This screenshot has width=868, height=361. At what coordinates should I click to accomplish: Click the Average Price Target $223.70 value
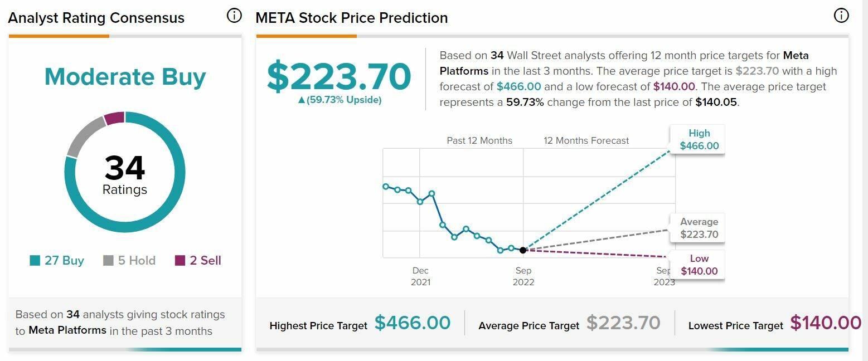pos(623,323)
